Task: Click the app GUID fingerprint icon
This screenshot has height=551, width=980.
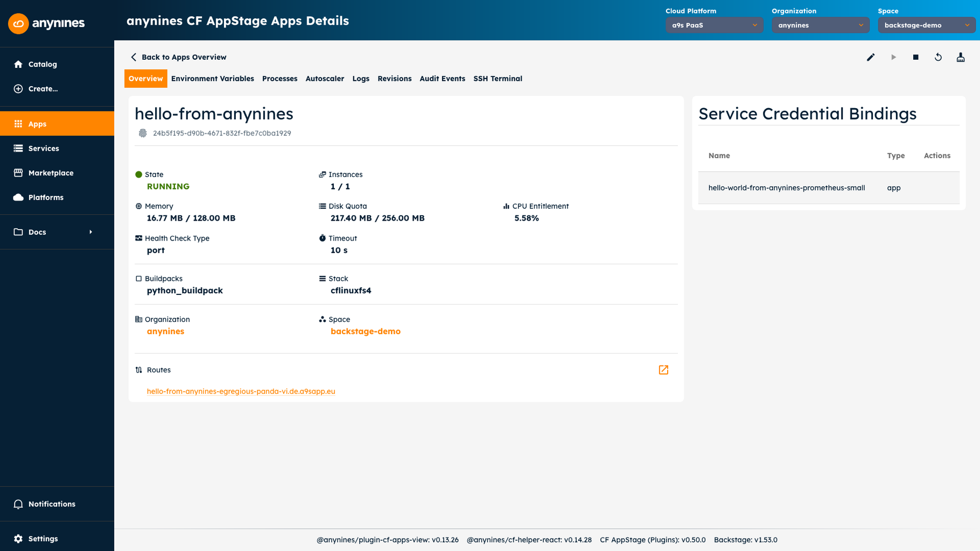Action: (x=143, y=133)
